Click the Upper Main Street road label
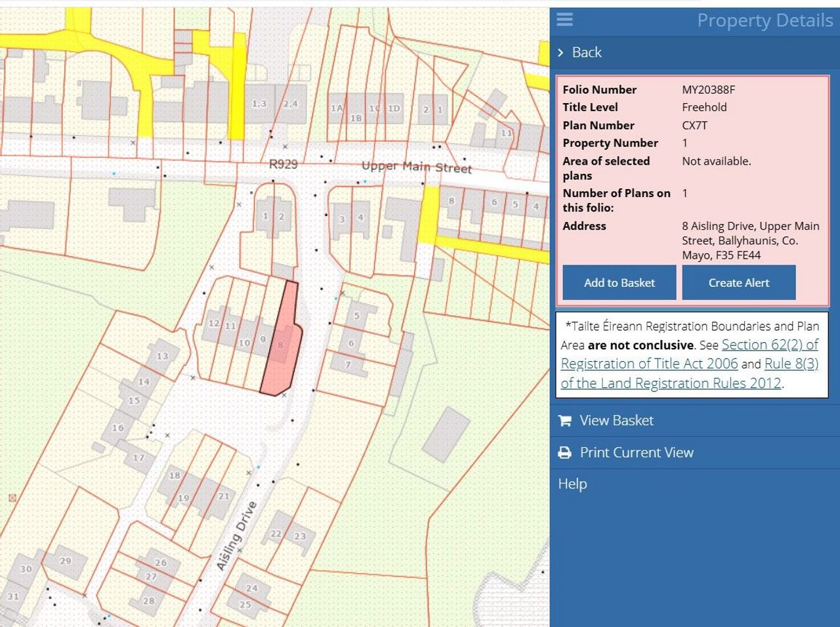This screenshot has width=840, height=627. coord(417,167)
